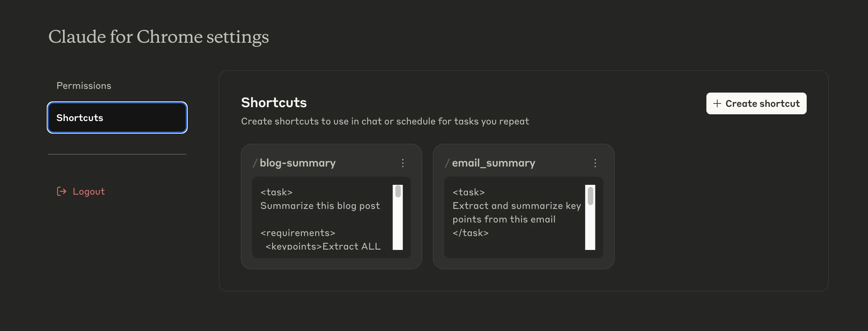Click the blog-summary prompt scrollbar thumb

(x=398, y=192)
